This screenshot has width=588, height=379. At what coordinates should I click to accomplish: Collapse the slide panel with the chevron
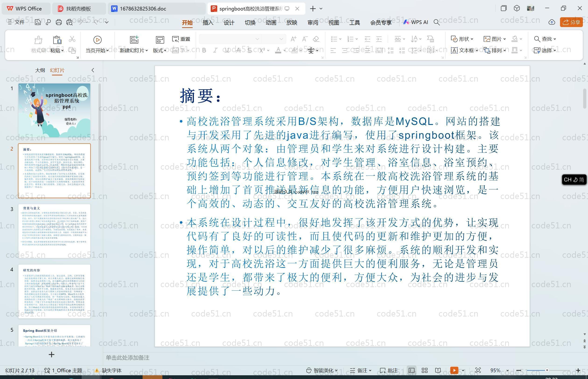pyautogui.click(x=93, y=70)
